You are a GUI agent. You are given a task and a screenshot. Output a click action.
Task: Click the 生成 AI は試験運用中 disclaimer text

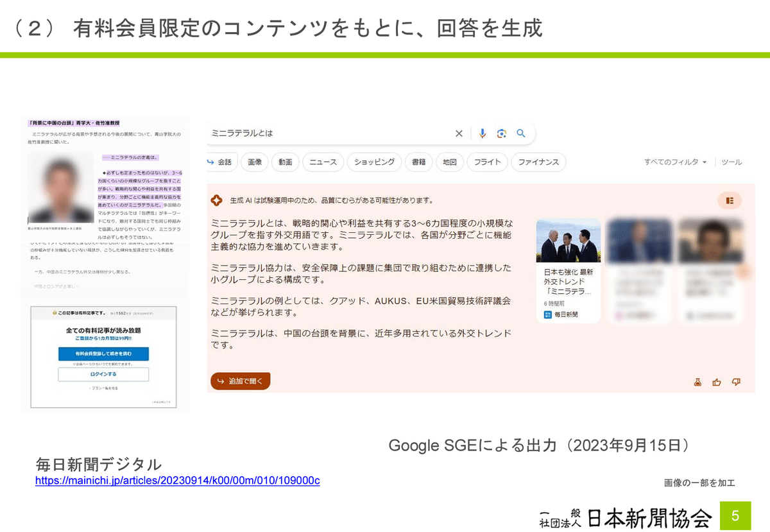[x=331, y=200]
